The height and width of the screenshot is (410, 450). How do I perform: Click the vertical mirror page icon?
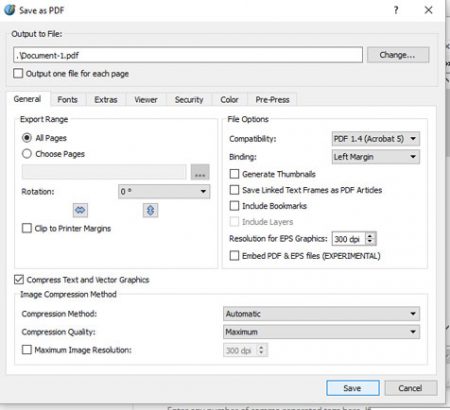tap(150, 210)
